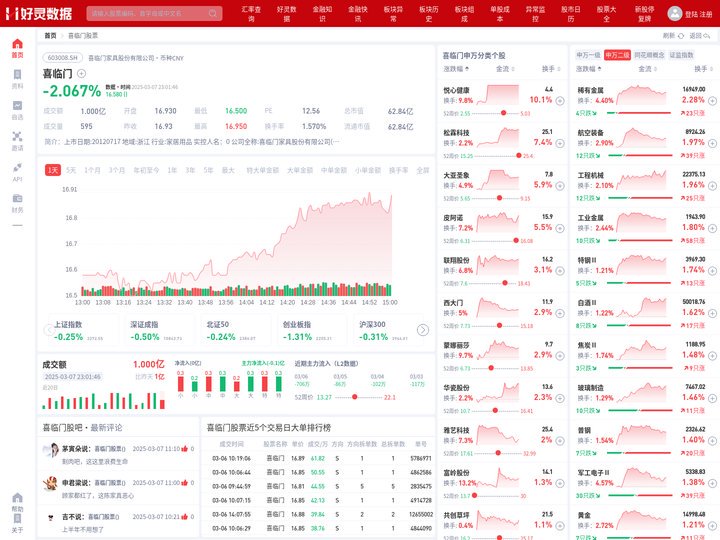Viewport: 720px width, 540px height.
Task: Like 申君梁's comment thumbs-up
Action: pyautogui.click(x=185, y=483)
